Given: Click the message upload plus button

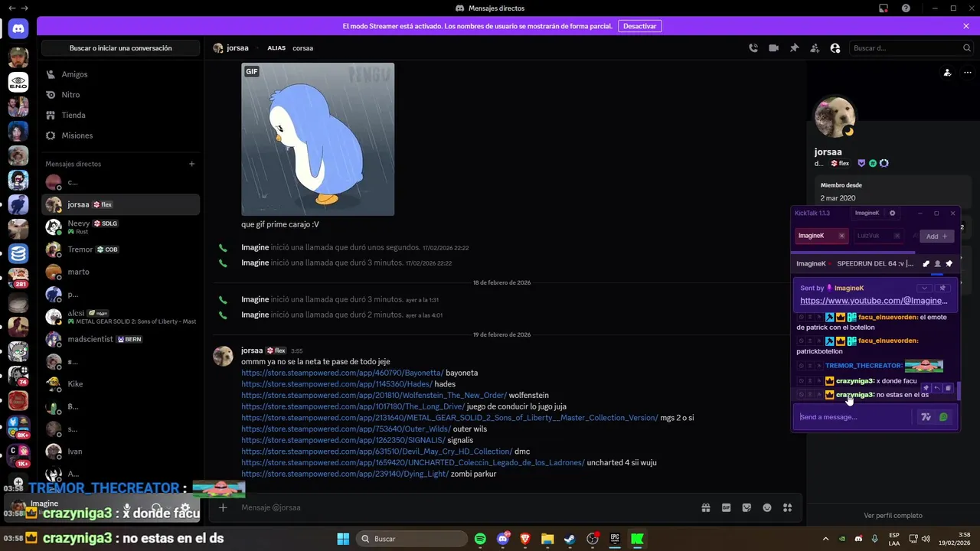Looking at the screenshot, I should tap(223, 507).
